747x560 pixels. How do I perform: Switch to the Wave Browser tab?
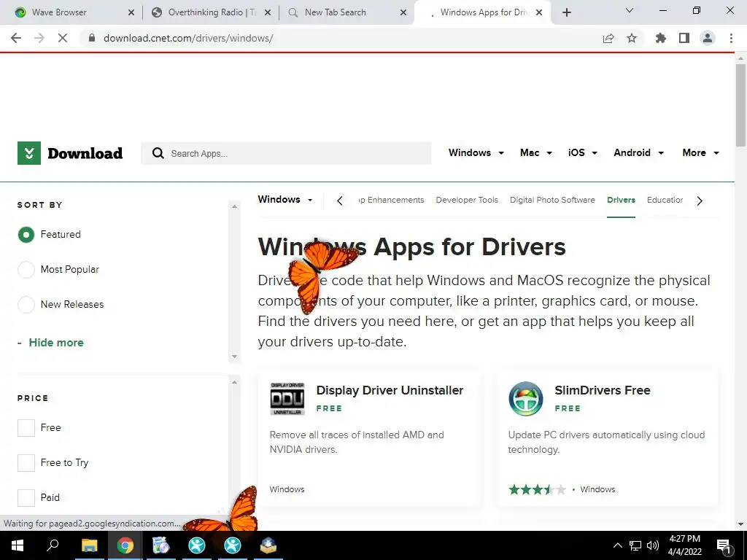point(59,12)
